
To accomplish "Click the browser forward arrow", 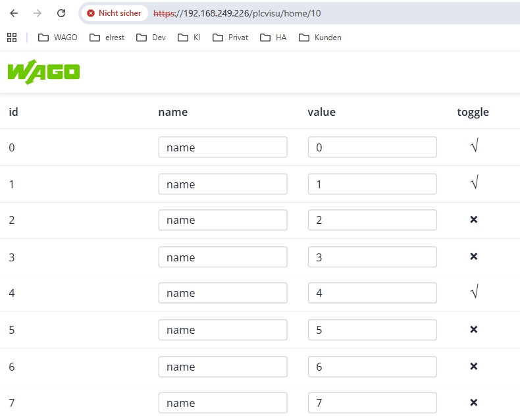I will (x=38, y=13).
